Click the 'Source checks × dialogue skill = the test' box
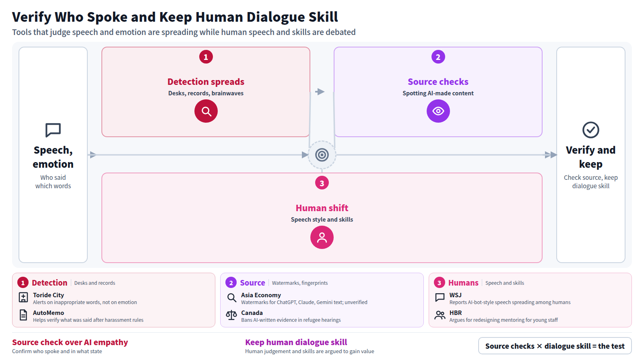 (555, 346)
